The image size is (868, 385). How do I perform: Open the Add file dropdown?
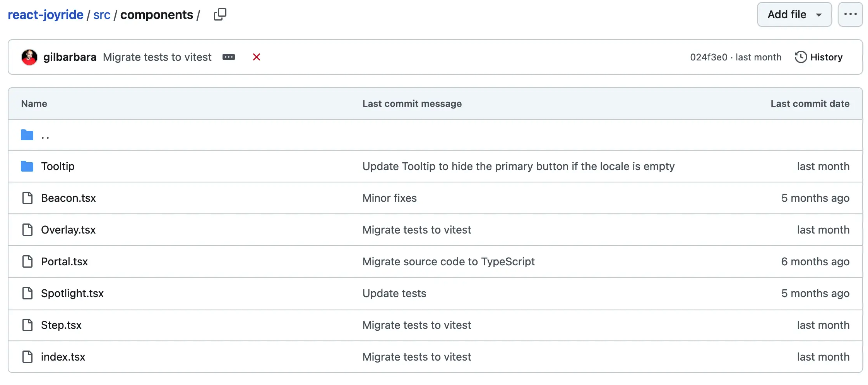794,15
